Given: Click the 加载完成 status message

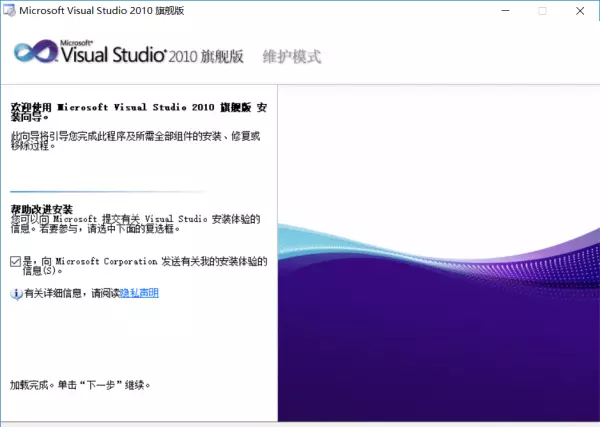Looking at the screenshot, I should 80,385.
